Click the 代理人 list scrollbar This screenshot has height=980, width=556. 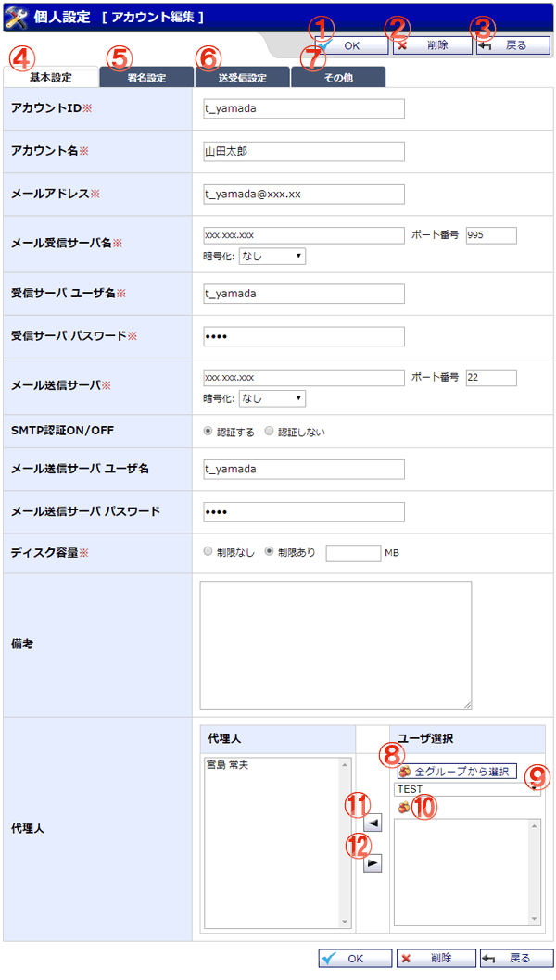pyautogui.click(x=345, y=843)
